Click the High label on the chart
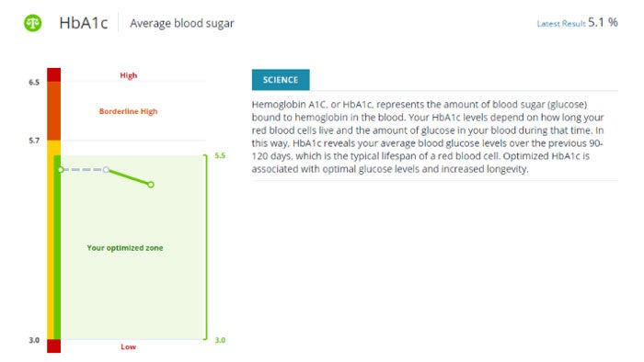 click(129, 75)
